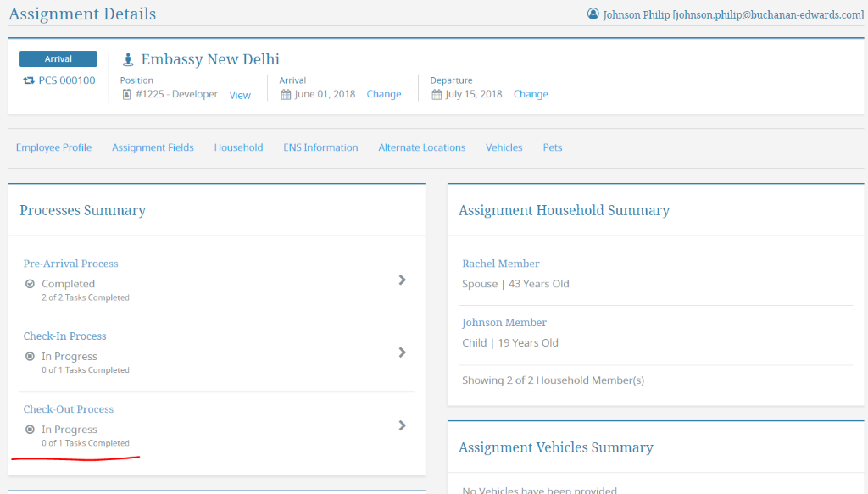
Task: View position #1225 Developer details
Action: 240,95
